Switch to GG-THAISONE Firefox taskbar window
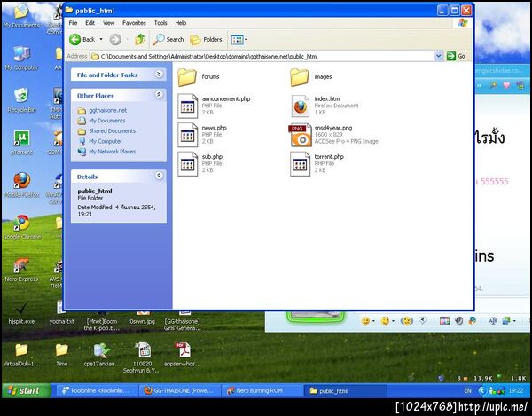 click(179, 391)
